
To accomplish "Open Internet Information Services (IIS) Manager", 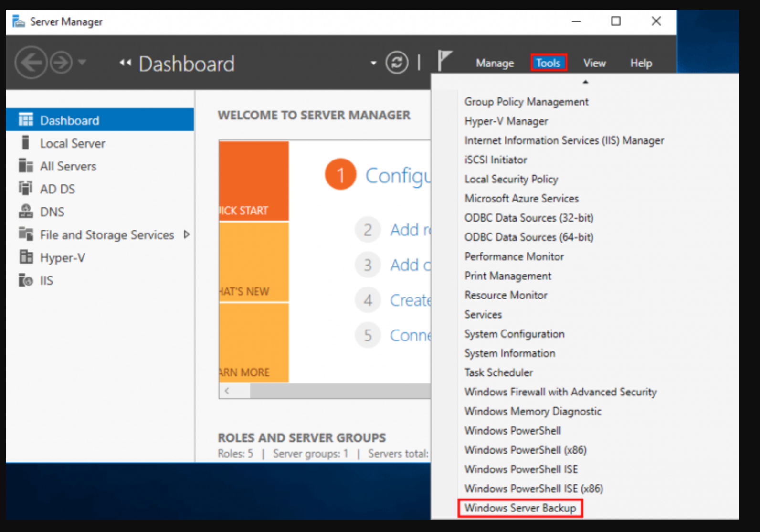I will pos(564,140).
